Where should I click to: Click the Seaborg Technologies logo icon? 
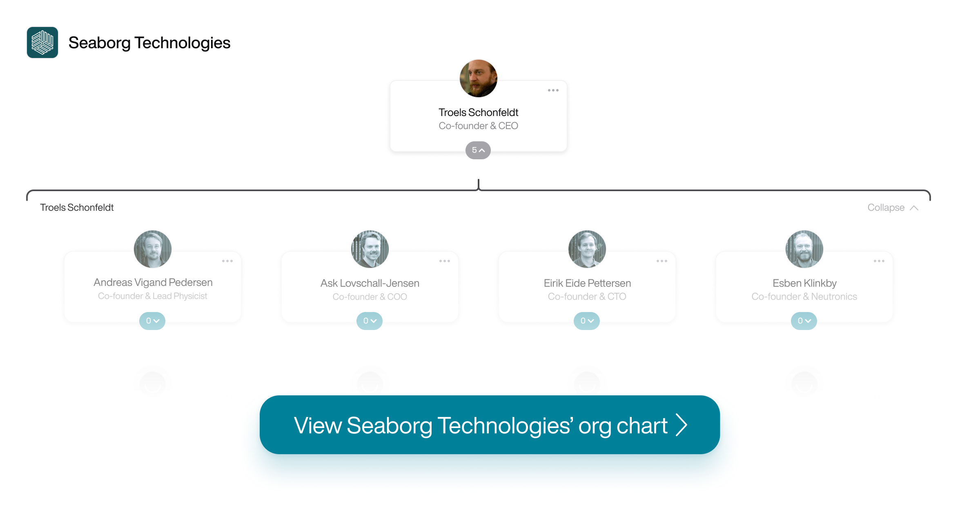pos(42,42)
